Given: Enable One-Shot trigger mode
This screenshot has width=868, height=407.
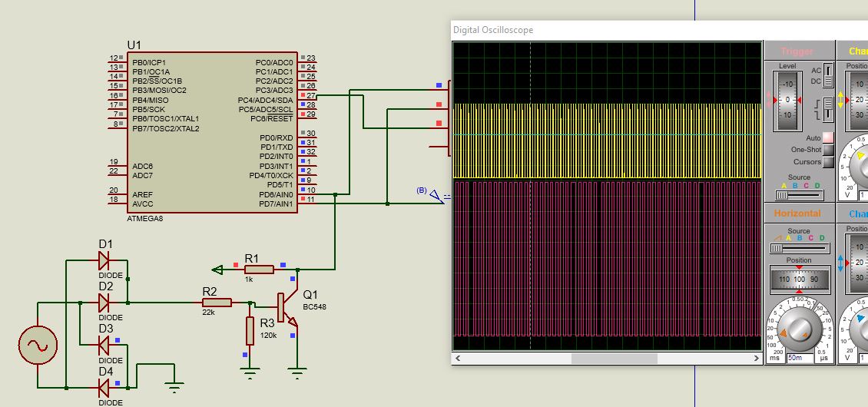Looking at the screenshot, I should pyautogui.click(x=828, y=150).
